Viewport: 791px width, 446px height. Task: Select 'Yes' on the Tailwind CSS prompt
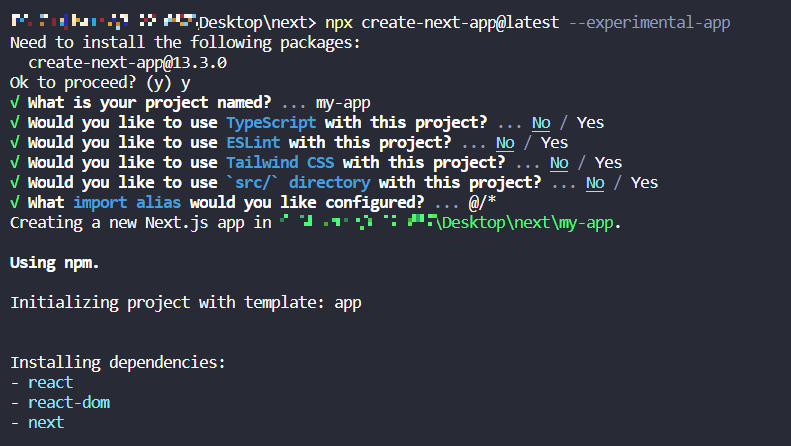click(x=608, y=162)
